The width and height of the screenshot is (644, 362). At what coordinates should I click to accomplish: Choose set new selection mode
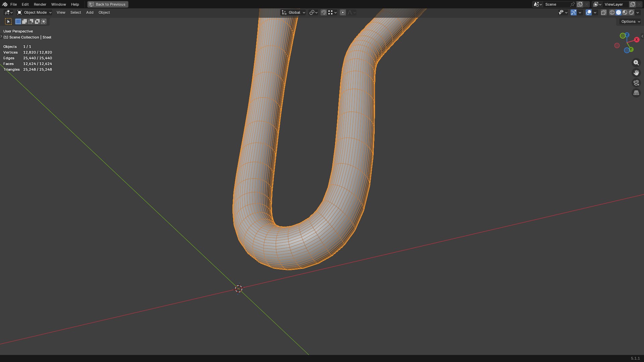click(18, 21)
